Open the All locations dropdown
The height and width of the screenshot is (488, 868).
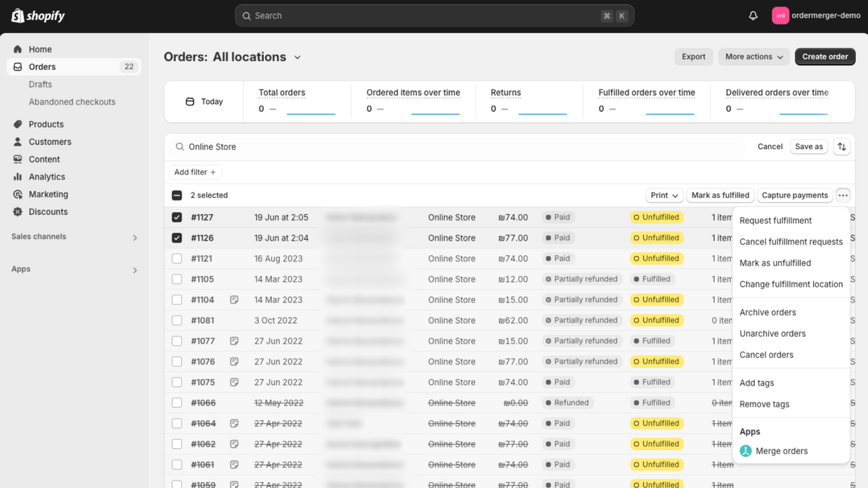point(257,57)
